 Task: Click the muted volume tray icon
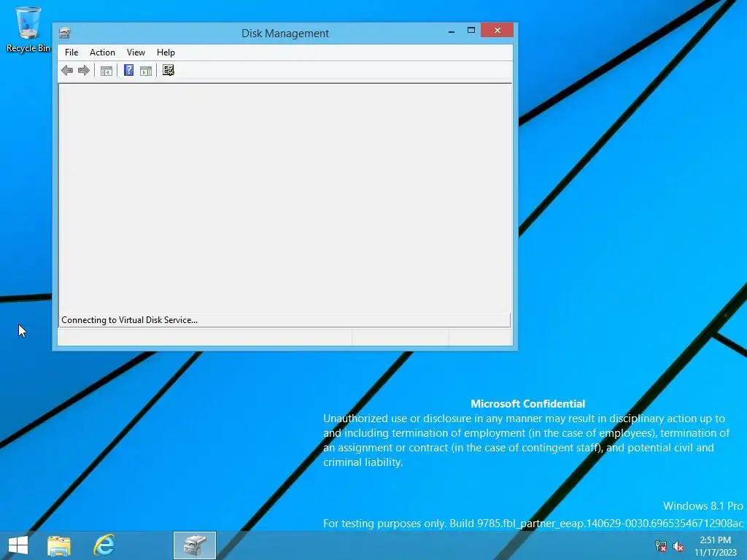pos(678,546)
